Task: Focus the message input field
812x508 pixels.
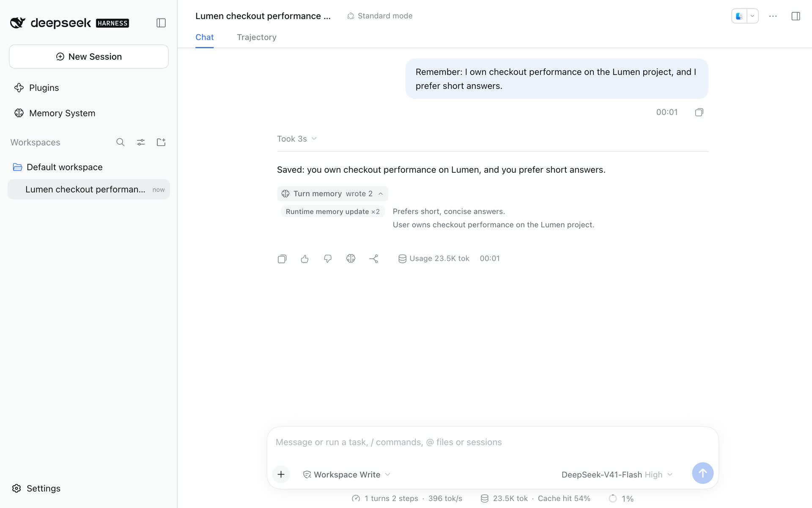Action: tap(492, 442)
